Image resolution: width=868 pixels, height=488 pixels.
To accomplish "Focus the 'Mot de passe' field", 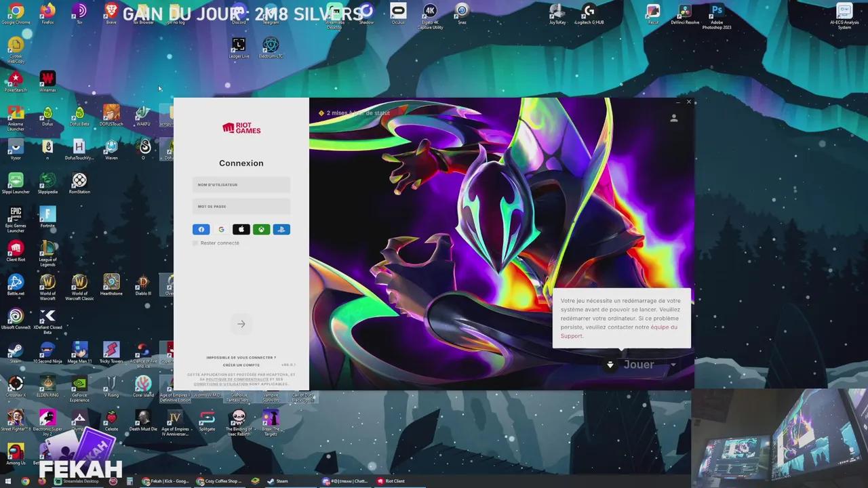I will (x=241, y=206).
